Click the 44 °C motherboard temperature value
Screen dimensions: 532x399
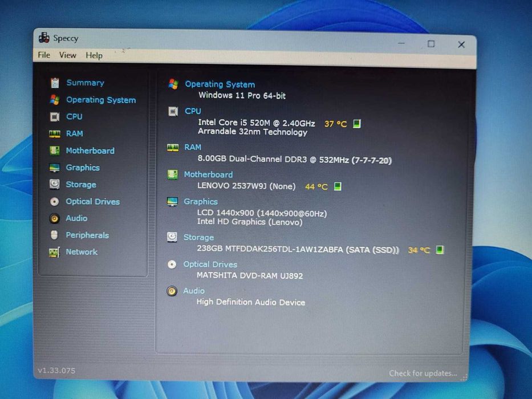click(x=316, y=186)
